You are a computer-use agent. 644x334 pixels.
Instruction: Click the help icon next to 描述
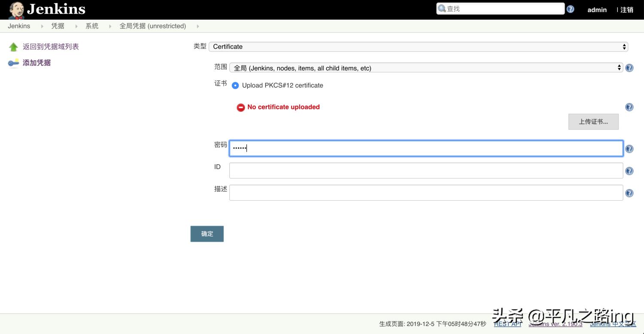(629, 193)
